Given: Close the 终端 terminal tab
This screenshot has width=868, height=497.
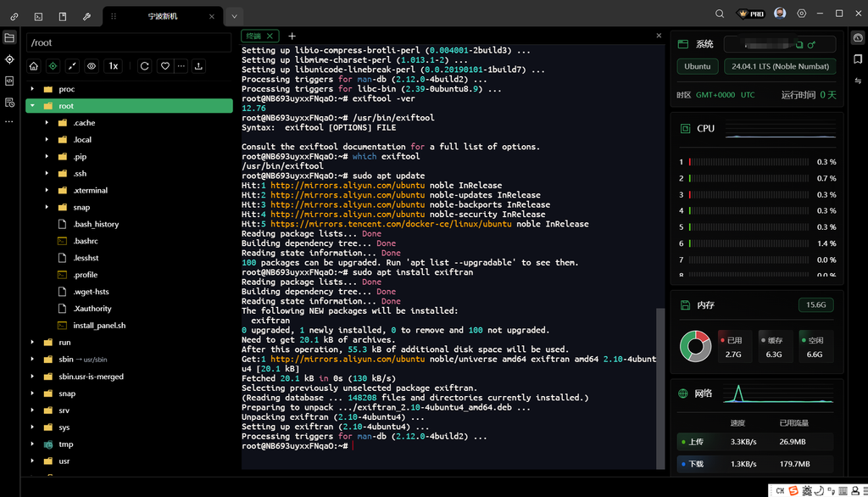Looking at the screenshot, I should [270, 36].
